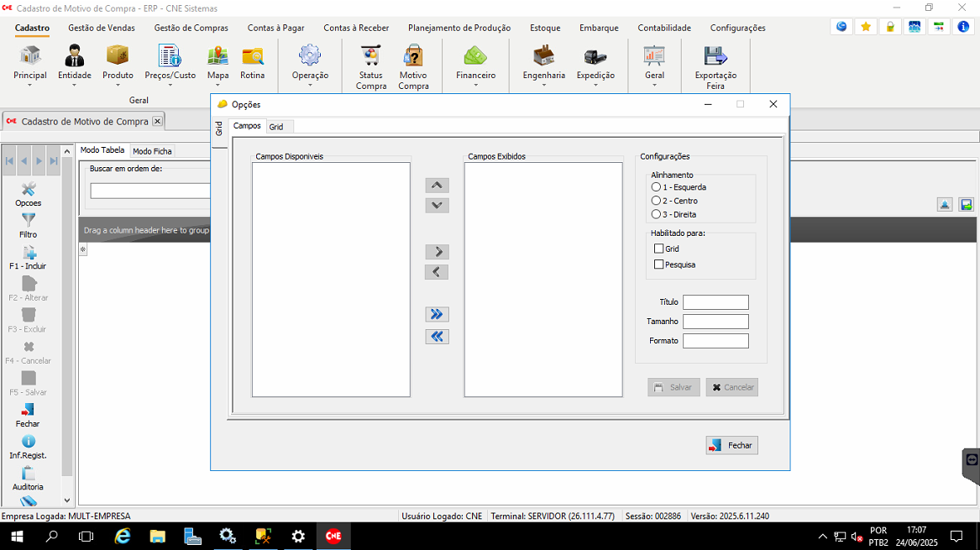Screen dimensions: 980x550
Task: Move all fields right with double arrow
Action: [437, 314]
